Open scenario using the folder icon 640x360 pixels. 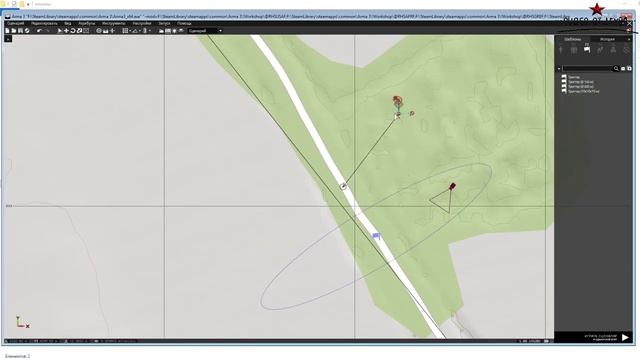click(x=14, y=31)
